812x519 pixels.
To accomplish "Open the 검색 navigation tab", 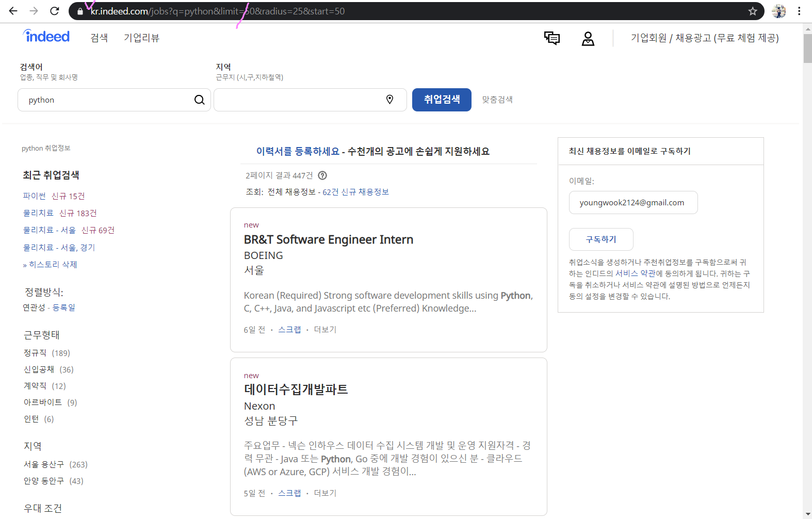I will pos(99,38).
